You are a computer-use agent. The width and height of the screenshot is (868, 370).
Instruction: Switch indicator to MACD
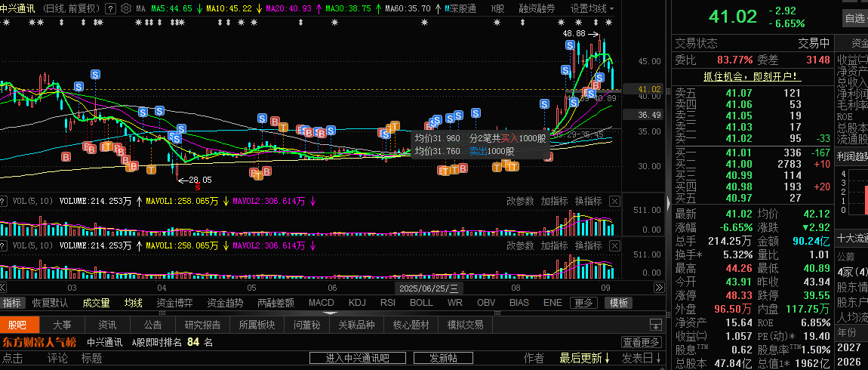321,303
